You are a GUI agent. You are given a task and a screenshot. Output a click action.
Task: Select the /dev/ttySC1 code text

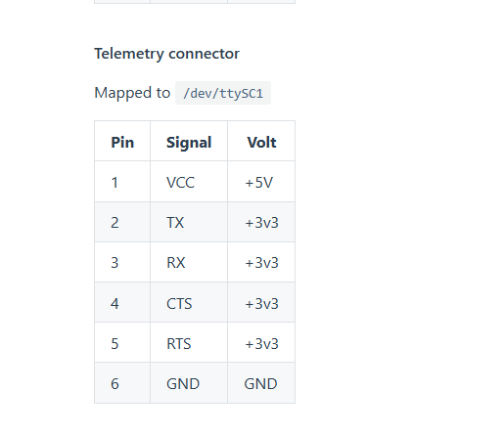(223, 93)
